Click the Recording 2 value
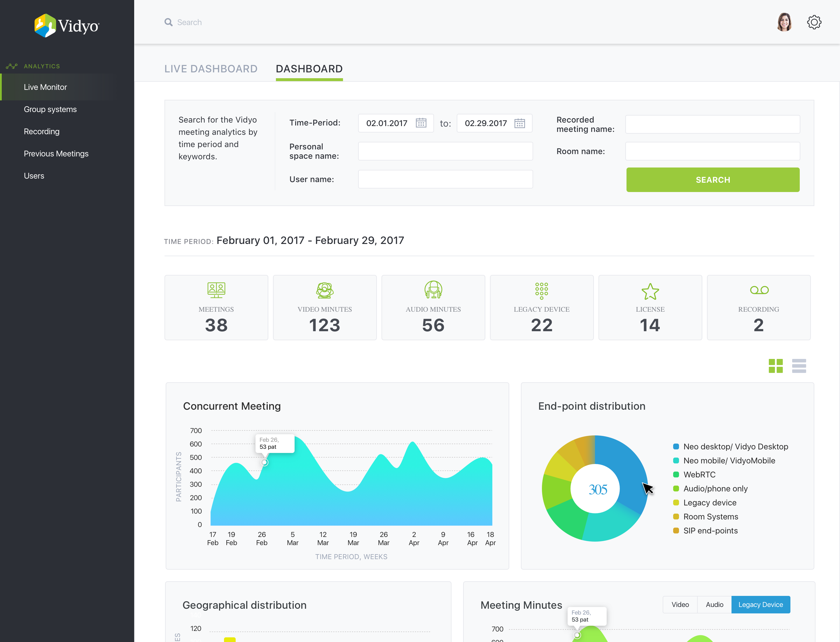The image size is (840, 642). click(x=759, y=325)
